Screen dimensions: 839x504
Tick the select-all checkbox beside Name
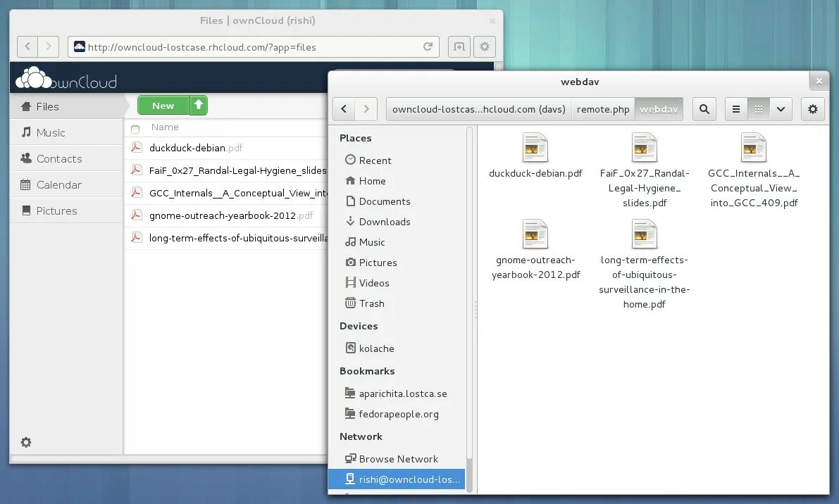(135, 129)
